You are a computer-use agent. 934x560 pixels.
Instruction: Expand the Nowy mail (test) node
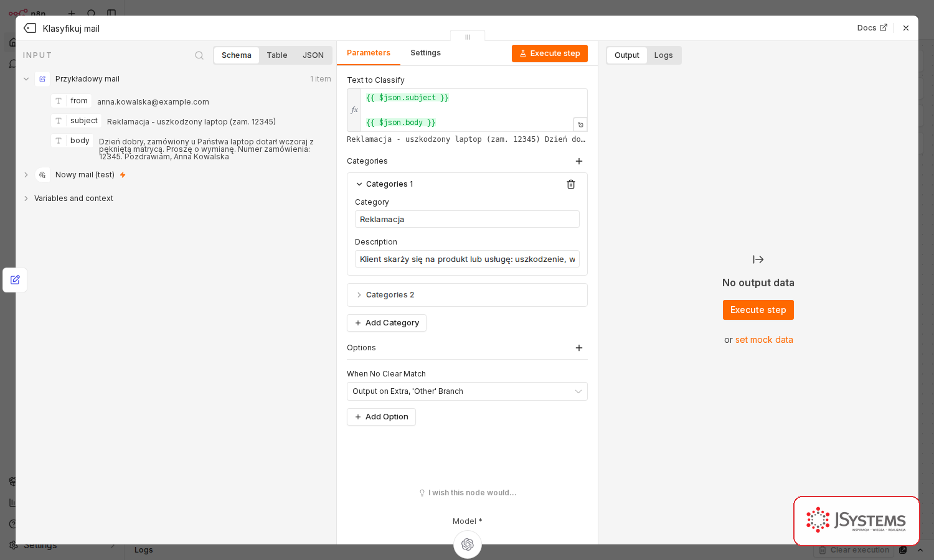tap(26, 175)
